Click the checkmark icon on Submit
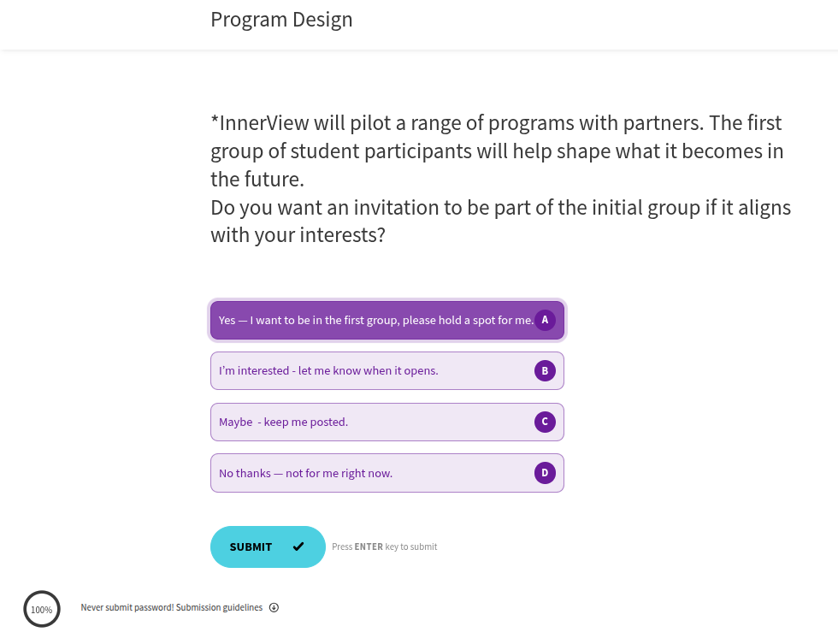The image size is (838, 644). tap(298, 547)
